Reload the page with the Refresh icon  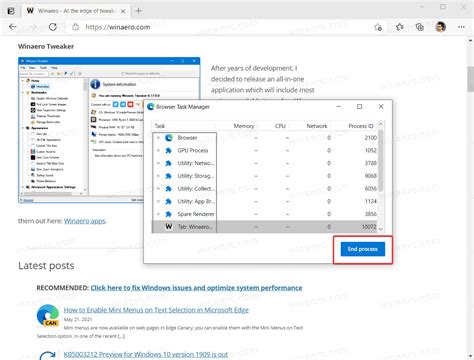tap(53, 27)
